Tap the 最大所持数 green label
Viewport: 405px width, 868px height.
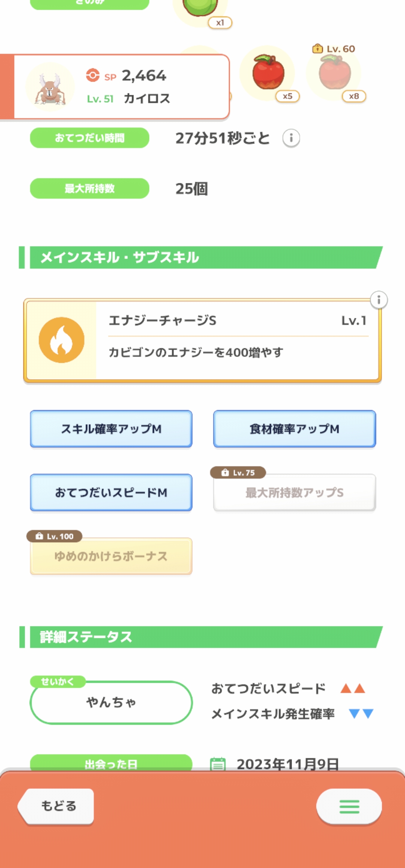(90, 189)
